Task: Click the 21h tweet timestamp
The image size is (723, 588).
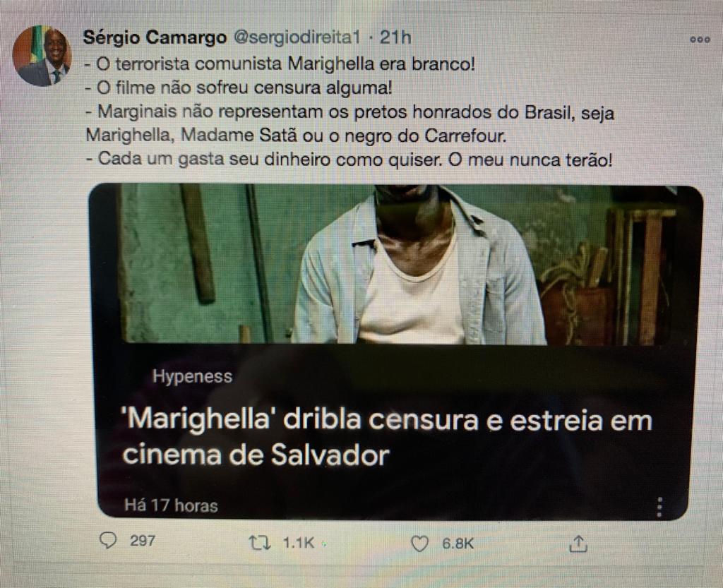Action: point(395,37)
